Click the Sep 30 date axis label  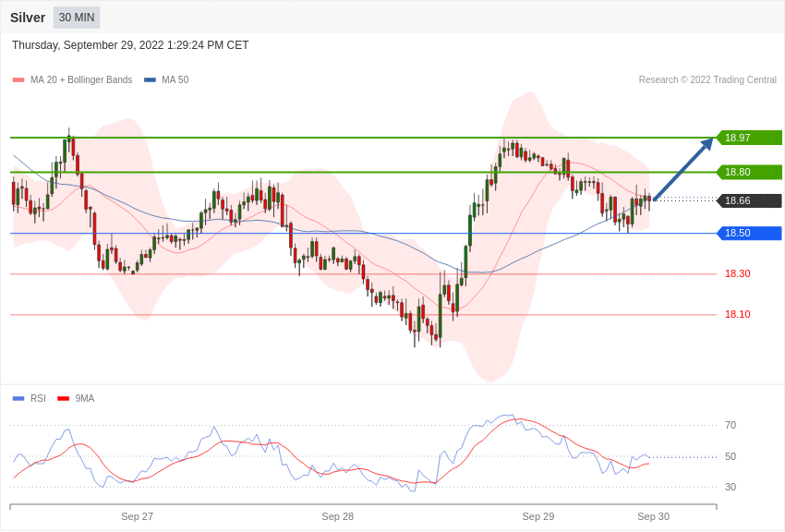(x=653, y=516)
